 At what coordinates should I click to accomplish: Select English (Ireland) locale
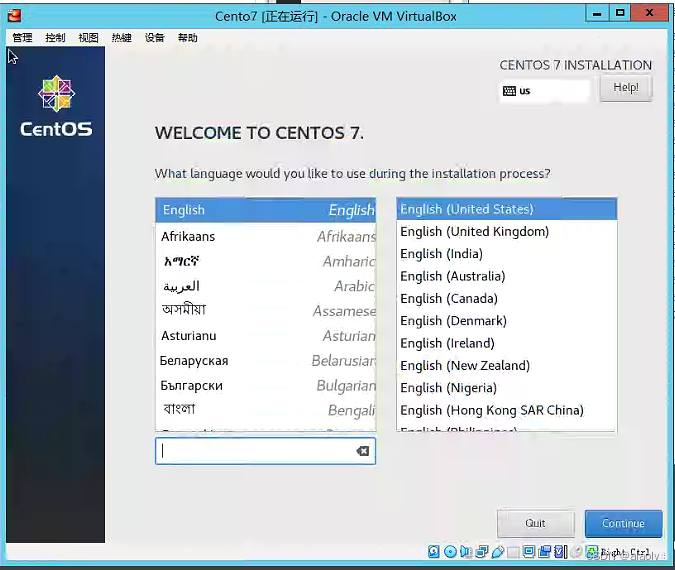507,344
